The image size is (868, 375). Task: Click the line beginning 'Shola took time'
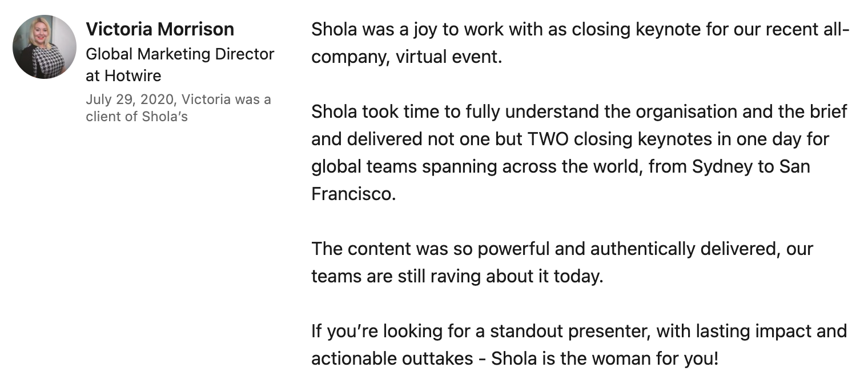pos(579,111)
